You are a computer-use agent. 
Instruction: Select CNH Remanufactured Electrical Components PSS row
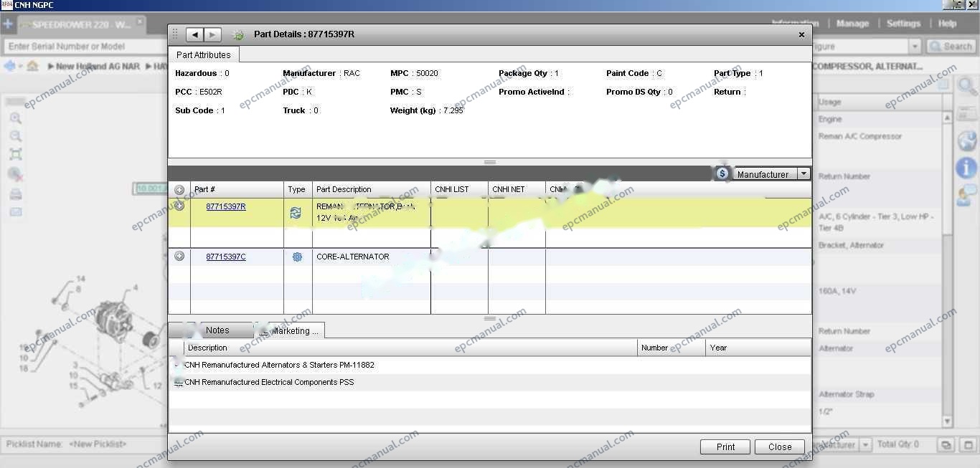[x=490, y=382]
